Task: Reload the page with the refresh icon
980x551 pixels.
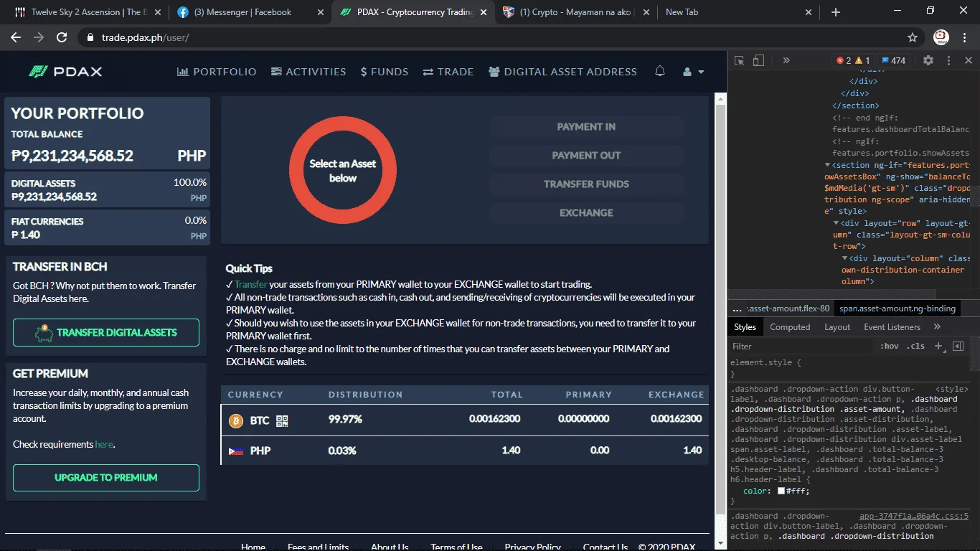Action: coord(62,37)
